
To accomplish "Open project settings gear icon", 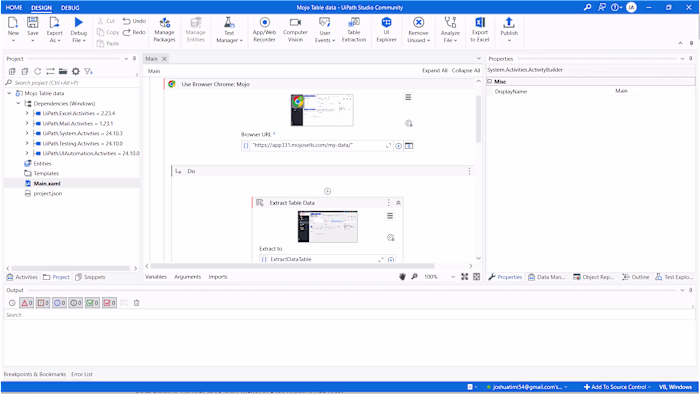I will pyautogui.click(x=76, y=71).
